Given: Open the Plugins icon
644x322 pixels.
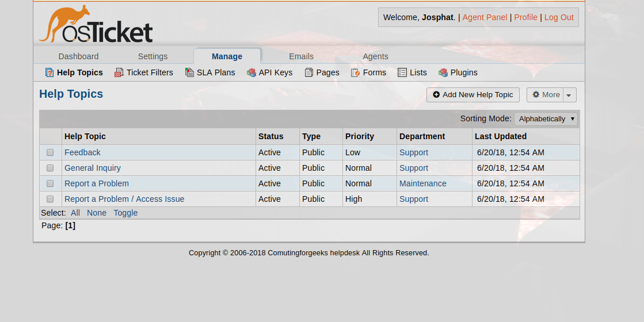Looking at the screenshot, I should 443,72.
